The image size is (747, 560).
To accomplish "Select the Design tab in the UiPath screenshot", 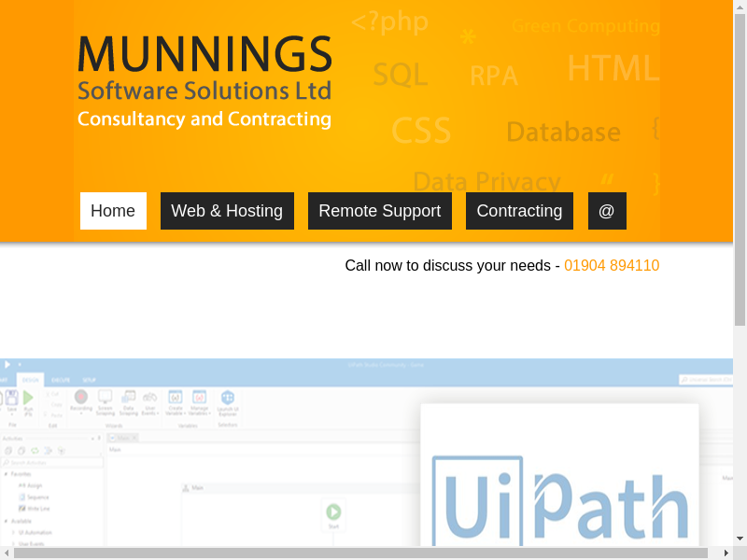I will (31, 380).
